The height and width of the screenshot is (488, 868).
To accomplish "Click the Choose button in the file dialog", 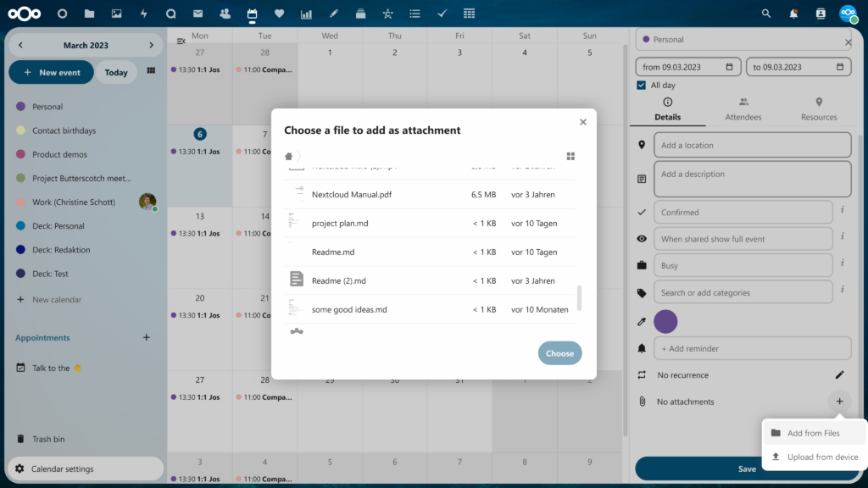I will coord(559,352).
